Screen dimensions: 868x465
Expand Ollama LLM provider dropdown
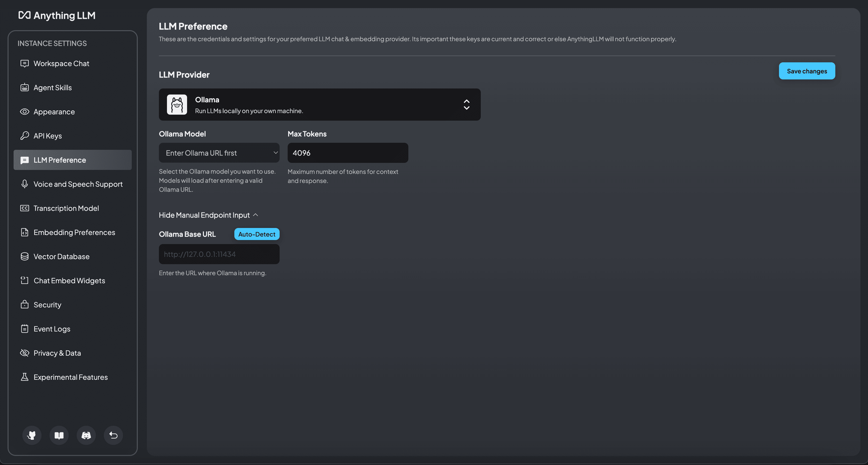466,104
